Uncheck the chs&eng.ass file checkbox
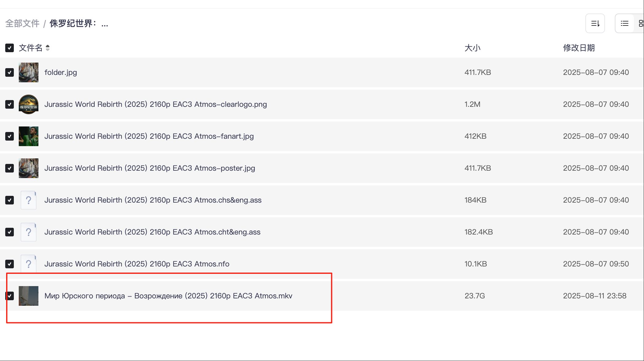This screenshot has width=644, height=361. click(x=10, y=200)
